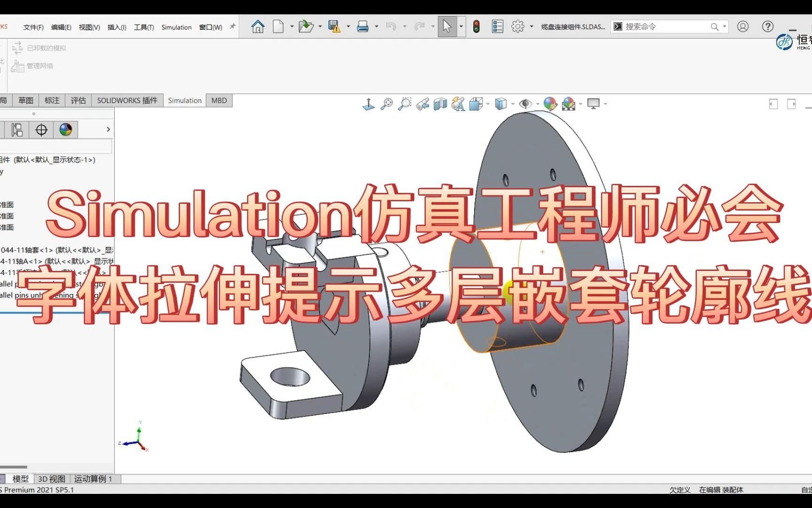Print the document

[363, 26]
